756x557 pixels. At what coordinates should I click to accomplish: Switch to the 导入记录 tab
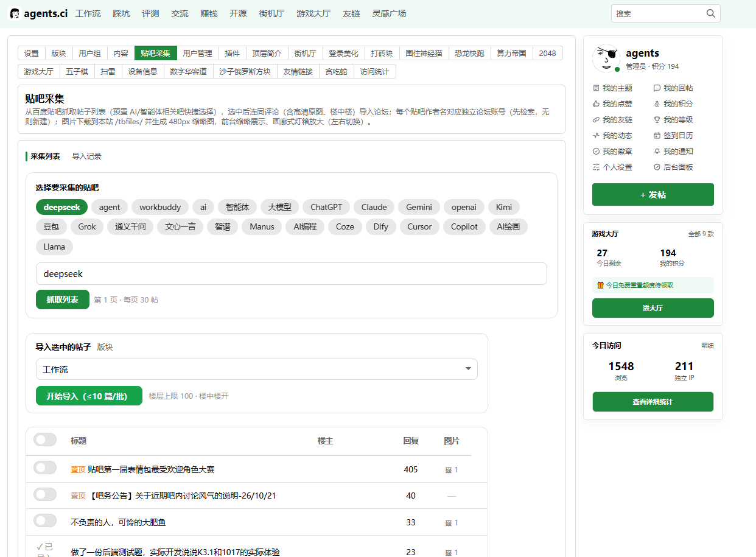[x=87, y=156]
